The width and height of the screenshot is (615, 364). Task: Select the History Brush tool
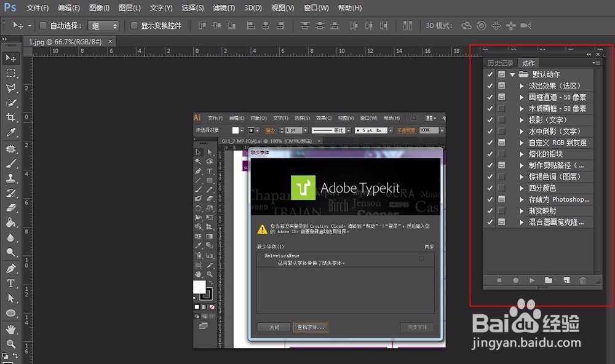pyautogui.click(x=10, y=193)
